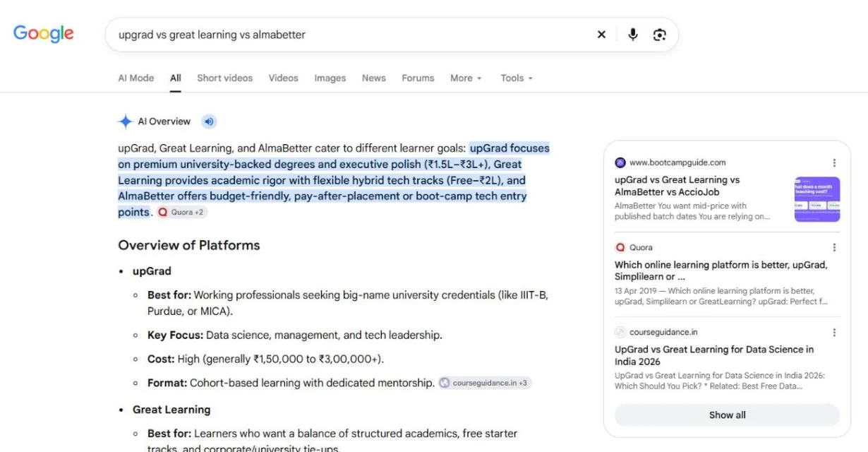Click 'AlmaBetter You want mid-price' snippet
The width and height of the screenshot is (868, 452).
click(693, 211)
